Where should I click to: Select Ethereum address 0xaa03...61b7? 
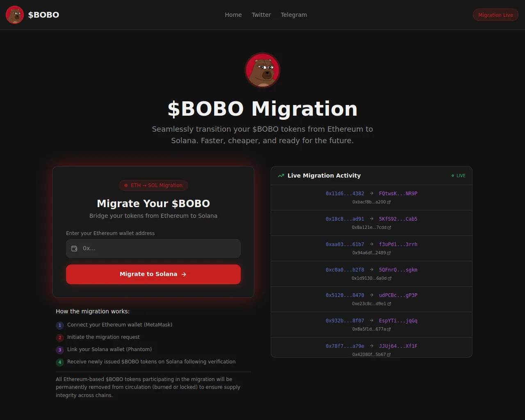pos(345,244)
